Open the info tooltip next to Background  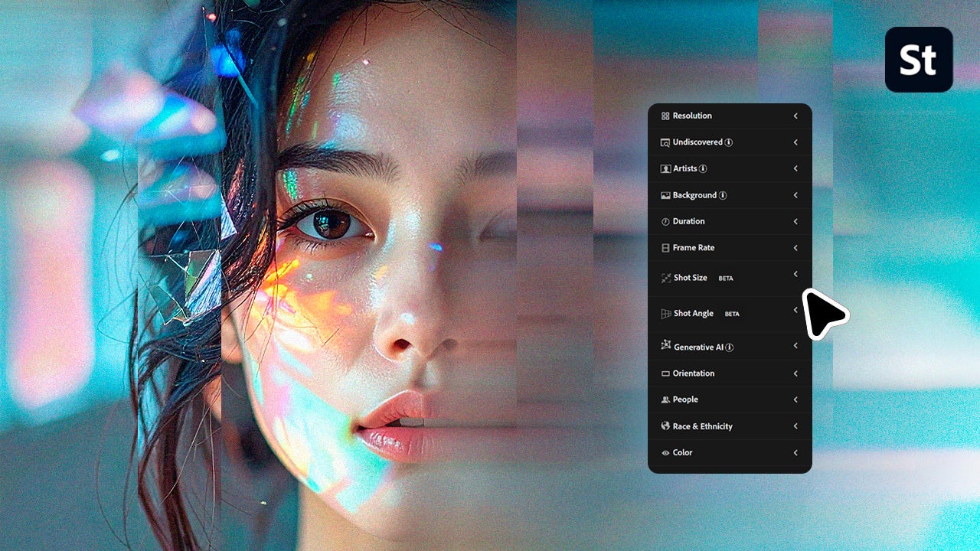(x=723, y=195)
